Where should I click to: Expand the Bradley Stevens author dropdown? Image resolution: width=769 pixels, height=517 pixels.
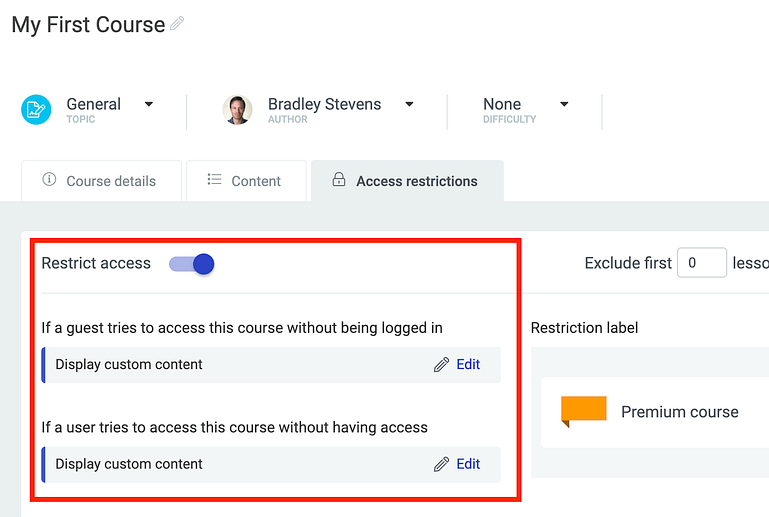click(409, 104)
